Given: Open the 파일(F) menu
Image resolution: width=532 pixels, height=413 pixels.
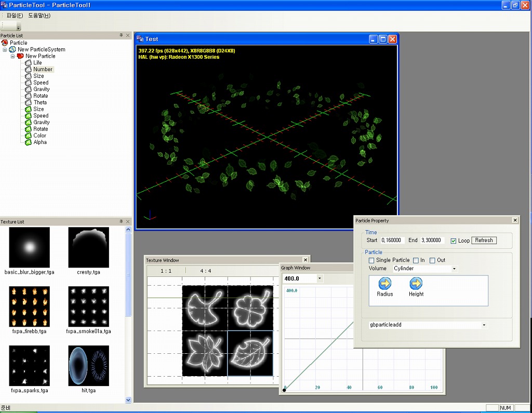Looking at the screenshot, I should (x=15, y=16).
